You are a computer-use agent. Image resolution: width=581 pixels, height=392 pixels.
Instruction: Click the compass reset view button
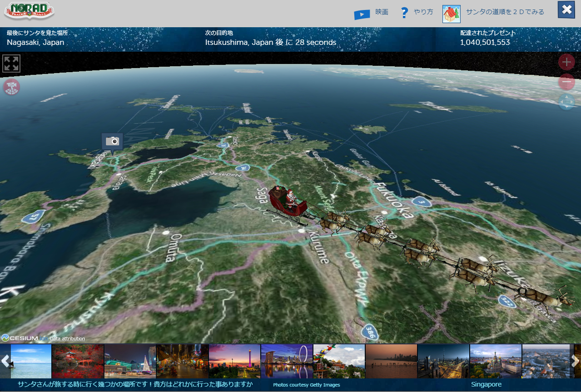[x=566, y=102]
